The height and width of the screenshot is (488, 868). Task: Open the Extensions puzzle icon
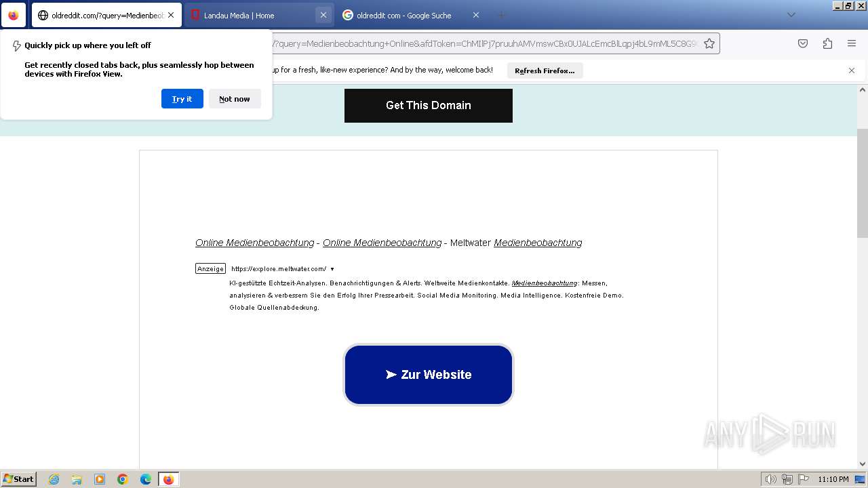click(x=827, y=43)
